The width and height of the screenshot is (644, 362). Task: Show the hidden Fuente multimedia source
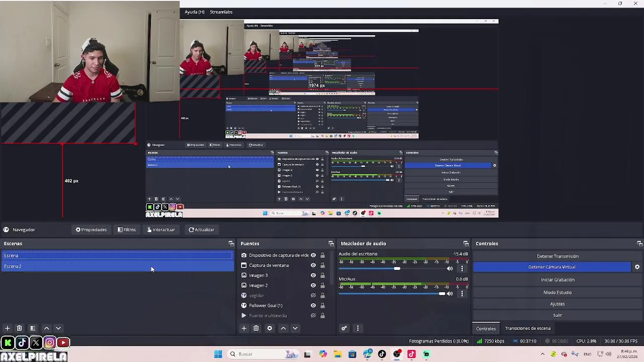pos(313,316)
